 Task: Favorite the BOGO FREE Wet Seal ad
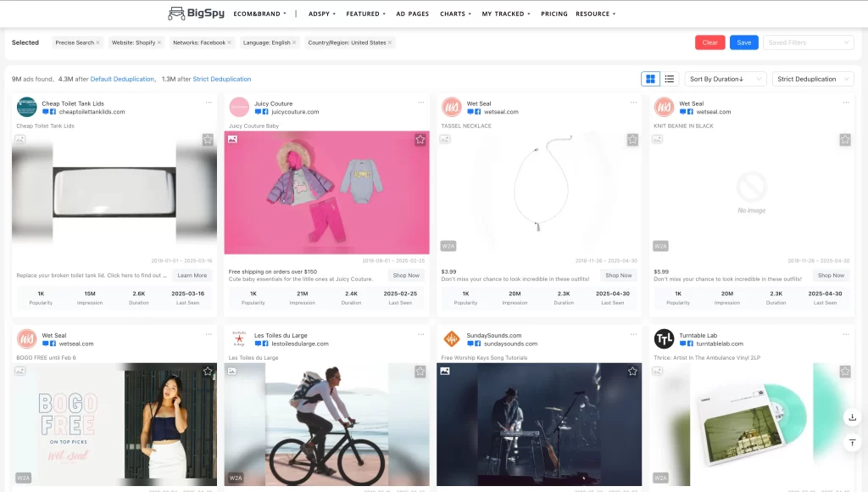point(208,372)
